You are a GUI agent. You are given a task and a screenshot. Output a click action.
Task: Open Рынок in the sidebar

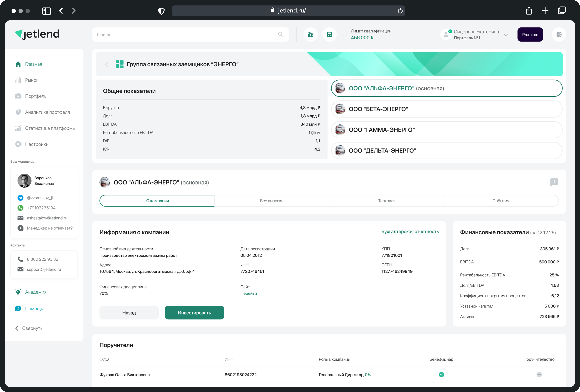[27, 80]
